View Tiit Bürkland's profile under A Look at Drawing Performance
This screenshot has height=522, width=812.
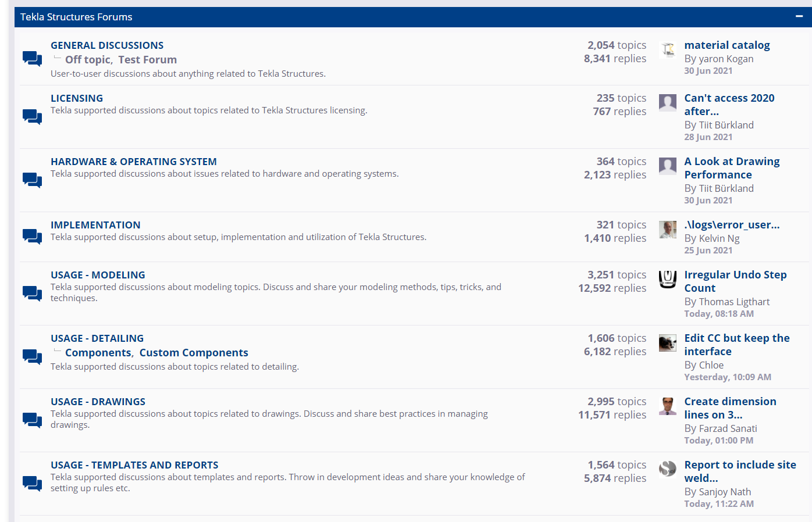[726, 188]
